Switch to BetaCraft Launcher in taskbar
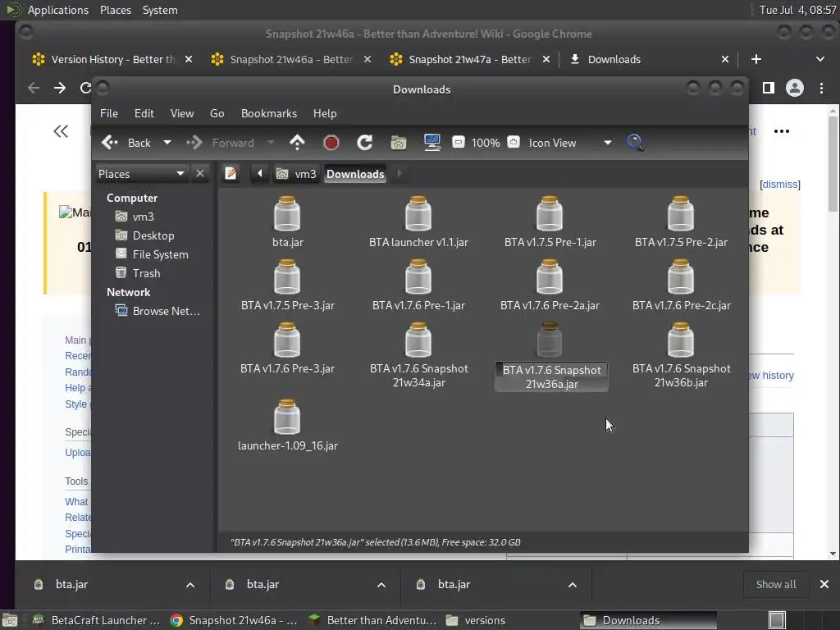Image resolution: width=840 pixels, height=630 pixels. (x=97, y=620)
